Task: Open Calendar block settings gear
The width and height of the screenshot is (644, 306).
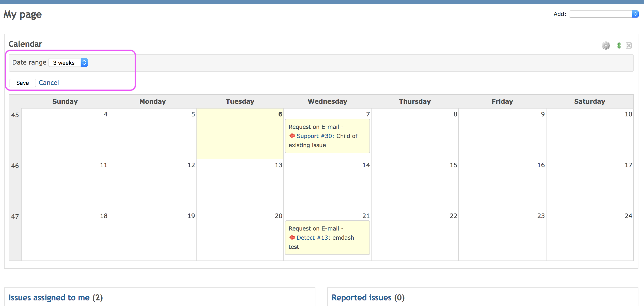Action: click(606, 45)
